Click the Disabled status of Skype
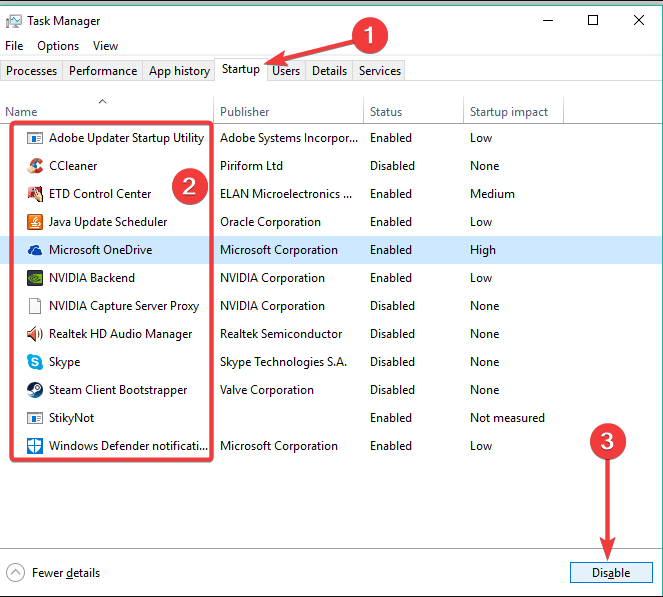 (x=392, y=362)
